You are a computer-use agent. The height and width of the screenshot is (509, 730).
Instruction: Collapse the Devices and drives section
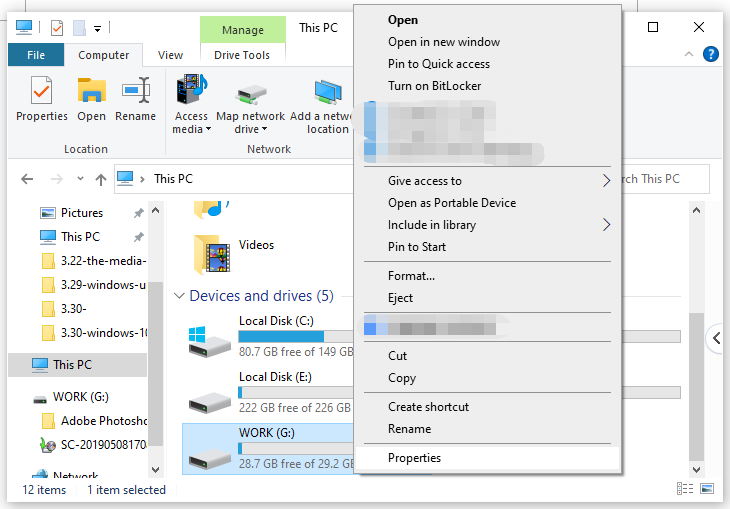(x=180, y=296)
